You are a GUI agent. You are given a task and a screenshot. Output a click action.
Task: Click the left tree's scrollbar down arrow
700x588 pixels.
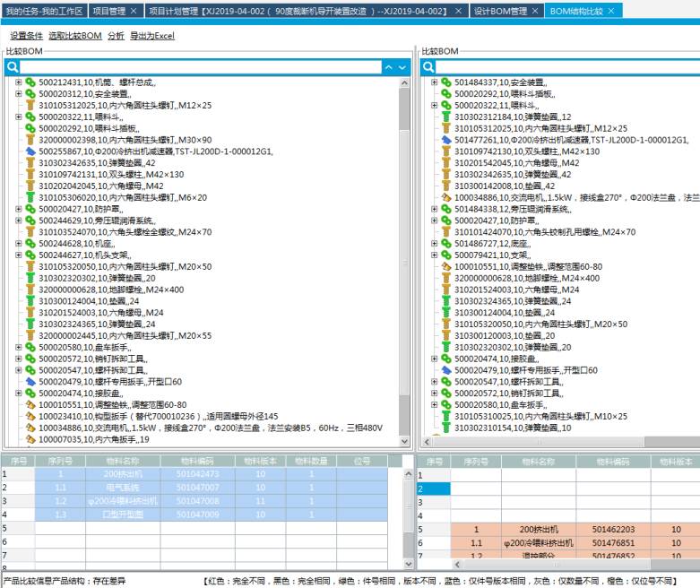point(403,439)
